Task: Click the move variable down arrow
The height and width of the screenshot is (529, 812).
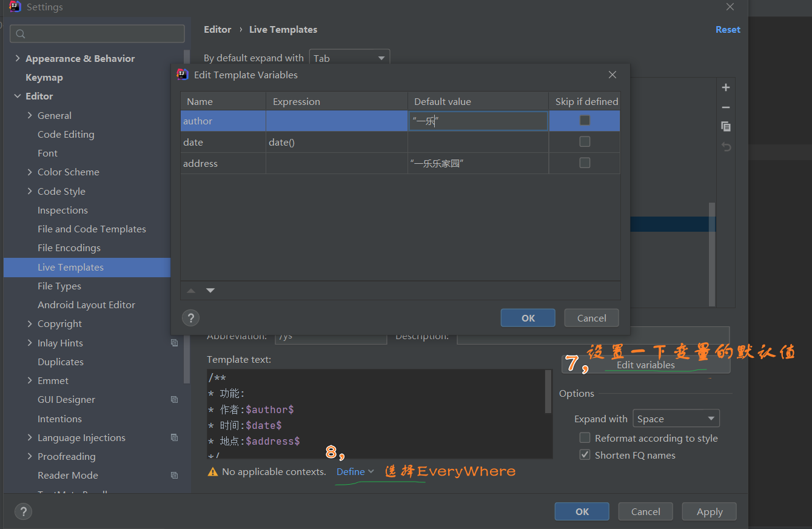Action: (210, 291)
